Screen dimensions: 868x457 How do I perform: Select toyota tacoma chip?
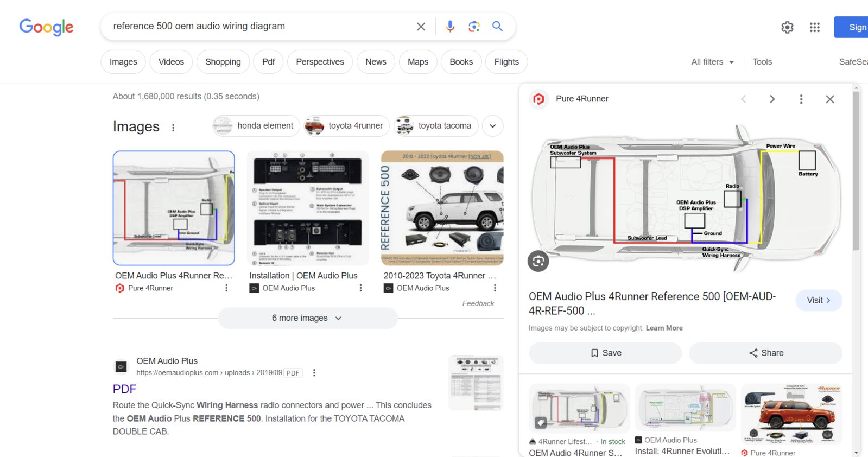pos(436,126)
